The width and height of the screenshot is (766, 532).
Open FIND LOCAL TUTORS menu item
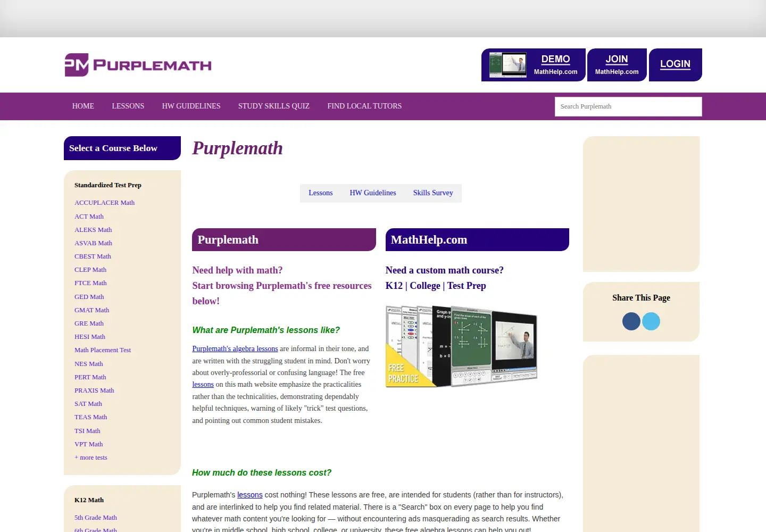pyautogui.click(x=364, y=106)
